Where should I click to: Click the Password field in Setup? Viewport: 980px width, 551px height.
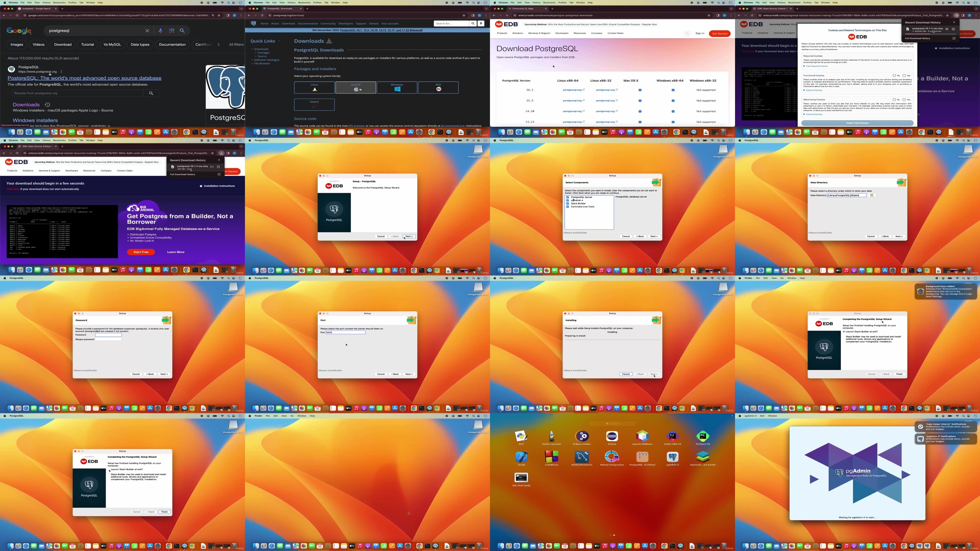point(108,335)
